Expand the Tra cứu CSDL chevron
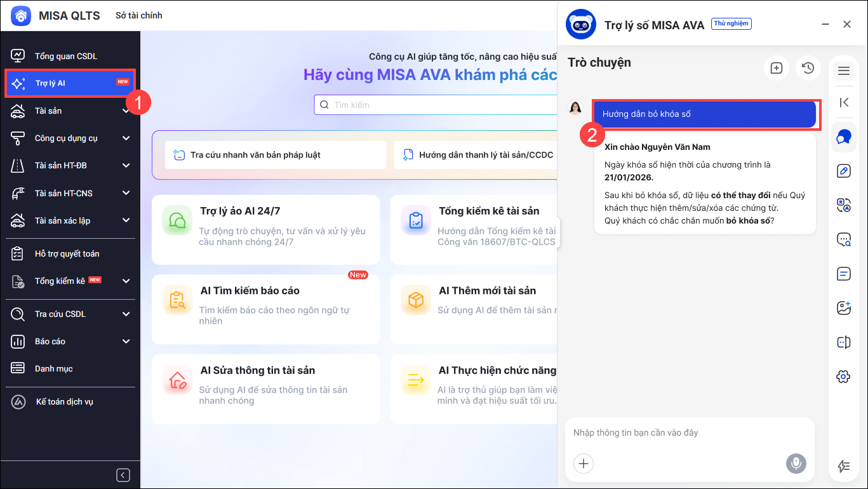868x489 pixels. coord(126,314)
